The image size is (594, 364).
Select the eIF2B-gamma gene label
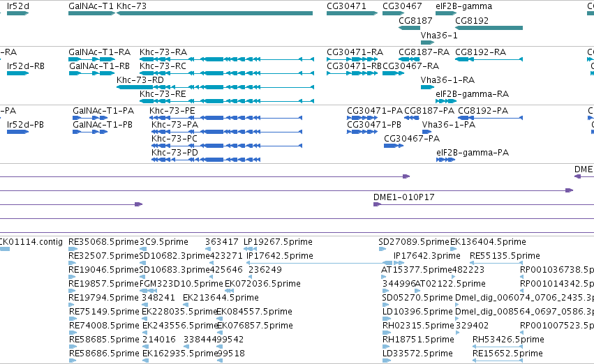tap(463, 6)
